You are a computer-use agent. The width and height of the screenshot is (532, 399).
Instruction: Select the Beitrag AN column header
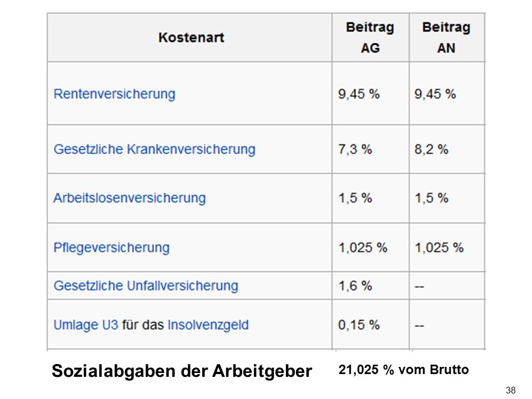pyautogui.click(x=446, y=37)
